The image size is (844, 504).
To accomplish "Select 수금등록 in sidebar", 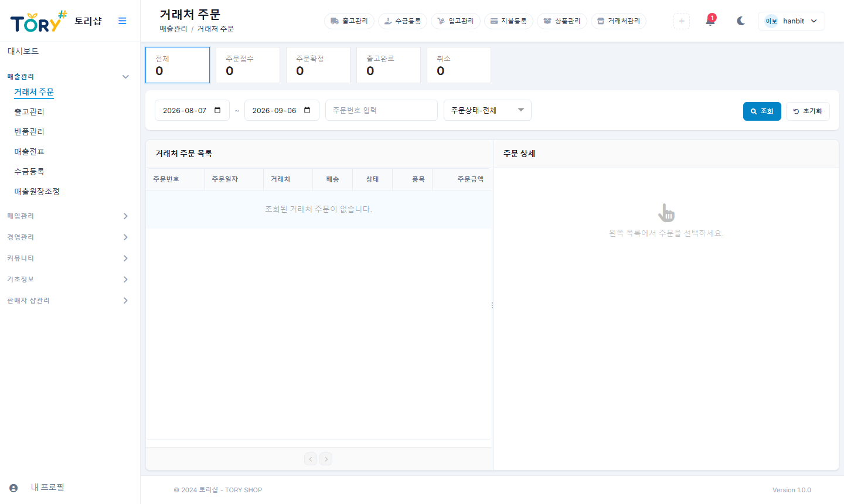I will tap(29, 172).
